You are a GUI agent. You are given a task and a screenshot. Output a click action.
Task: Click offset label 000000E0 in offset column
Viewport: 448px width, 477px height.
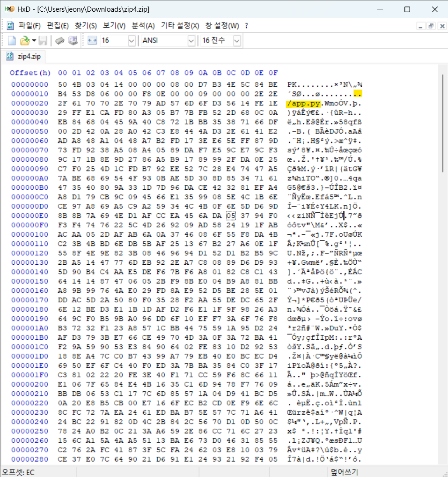click(30, 216)
